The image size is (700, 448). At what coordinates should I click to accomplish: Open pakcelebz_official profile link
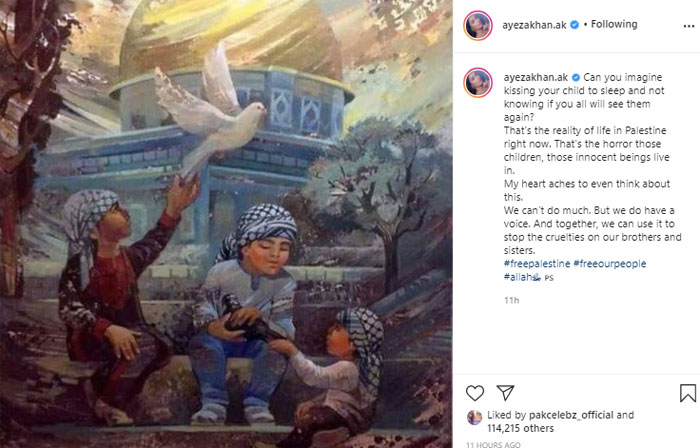(571, 415)
